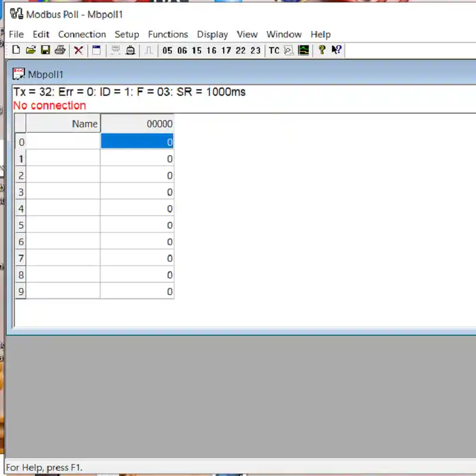The image size is (476, 476).
Task: Click the Tx = 32 status line
Action: [x=129, y=92]
